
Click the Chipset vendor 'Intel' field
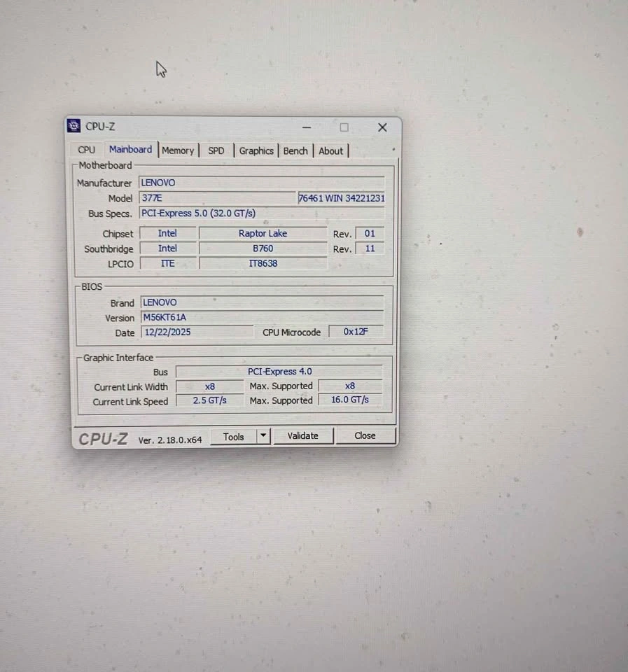click(x=167, y=233)
